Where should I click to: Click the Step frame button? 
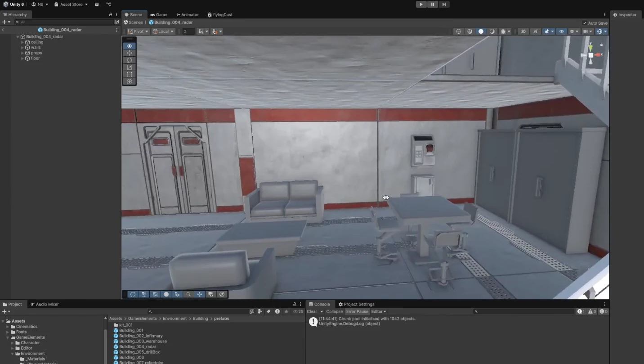click(x=444, y=4)
